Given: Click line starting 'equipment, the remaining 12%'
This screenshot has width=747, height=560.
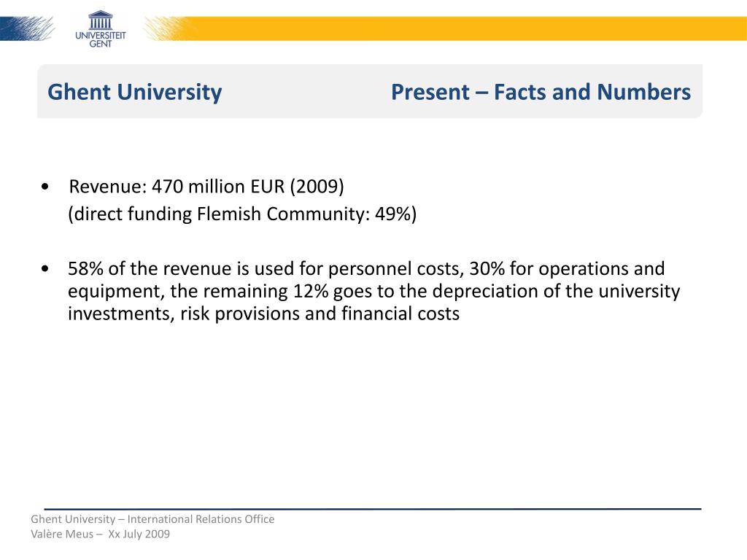Looking at the screenshot, I should 374,292.
